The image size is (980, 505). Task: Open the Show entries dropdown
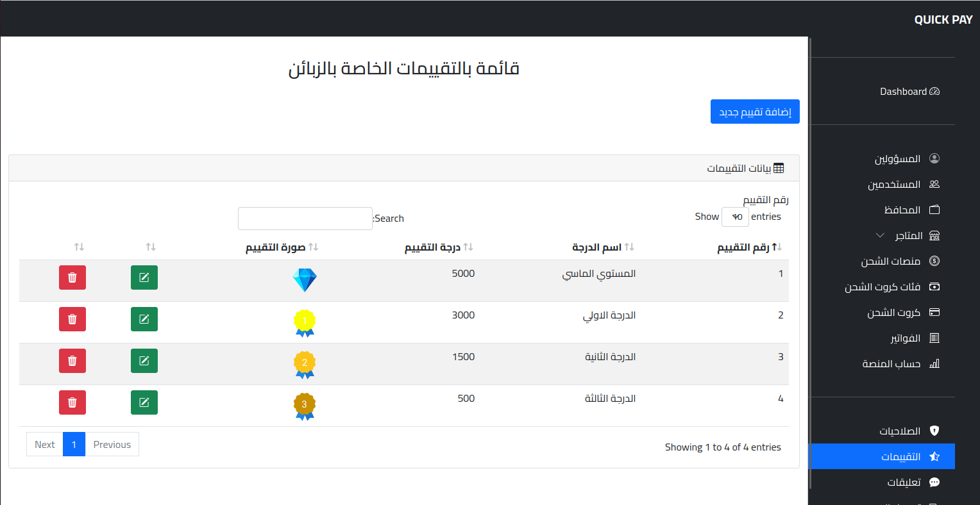click(x=735, y=217)
